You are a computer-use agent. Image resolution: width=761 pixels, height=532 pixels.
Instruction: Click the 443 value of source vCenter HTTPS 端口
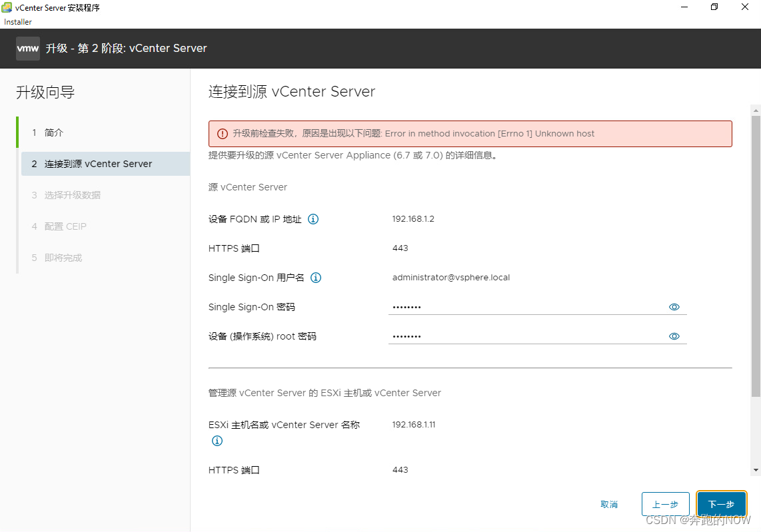click(x=400, y=248)
